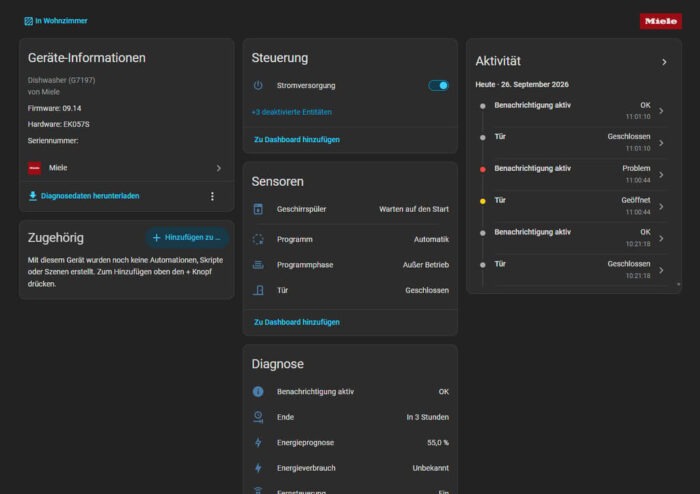Click Benachrichtigung aktiv entry labelled Problem
The height and width of the screenshot is (494, 700).
click(572, 174)
